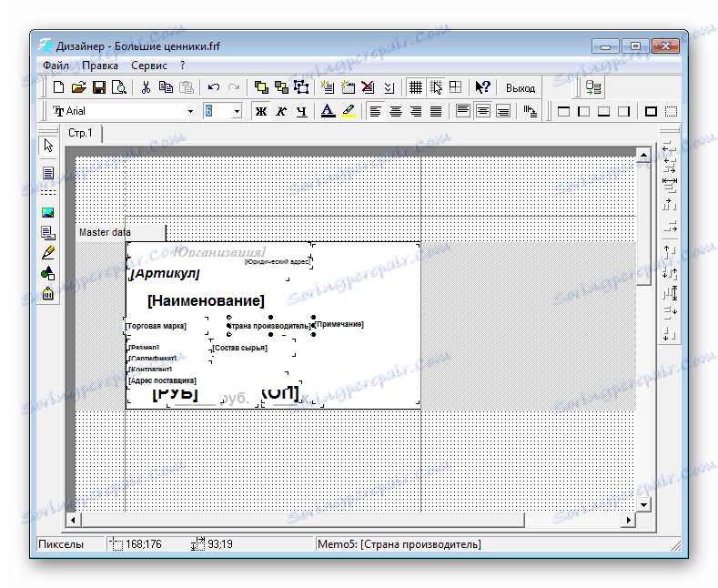Open a report file via folder icon
This screenshot has height=588, width=718.
pyautogui.click(x=79, y=87)
